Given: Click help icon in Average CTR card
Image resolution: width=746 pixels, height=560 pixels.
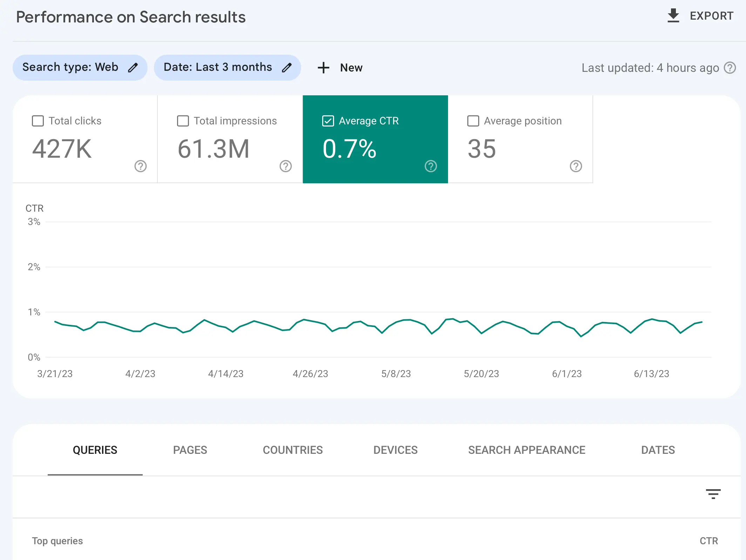Looking at the screenshot, I should pos(431,166).
